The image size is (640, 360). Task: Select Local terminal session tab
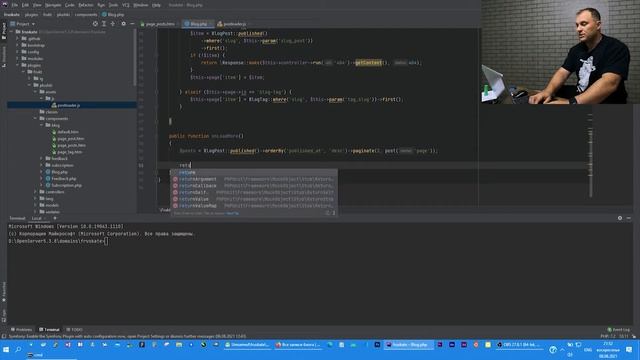point(37,218)
